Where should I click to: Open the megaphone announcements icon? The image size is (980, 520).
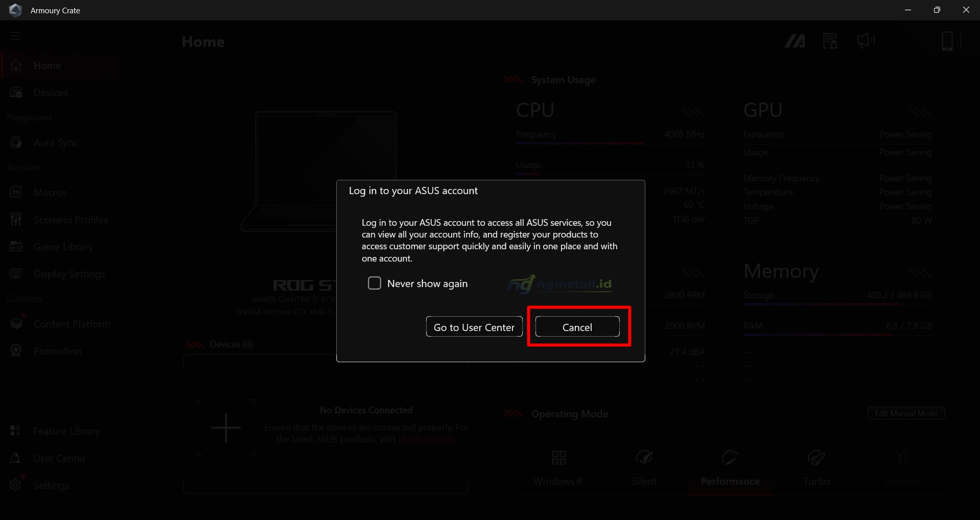pyautogui.click(x=866, y=40)
